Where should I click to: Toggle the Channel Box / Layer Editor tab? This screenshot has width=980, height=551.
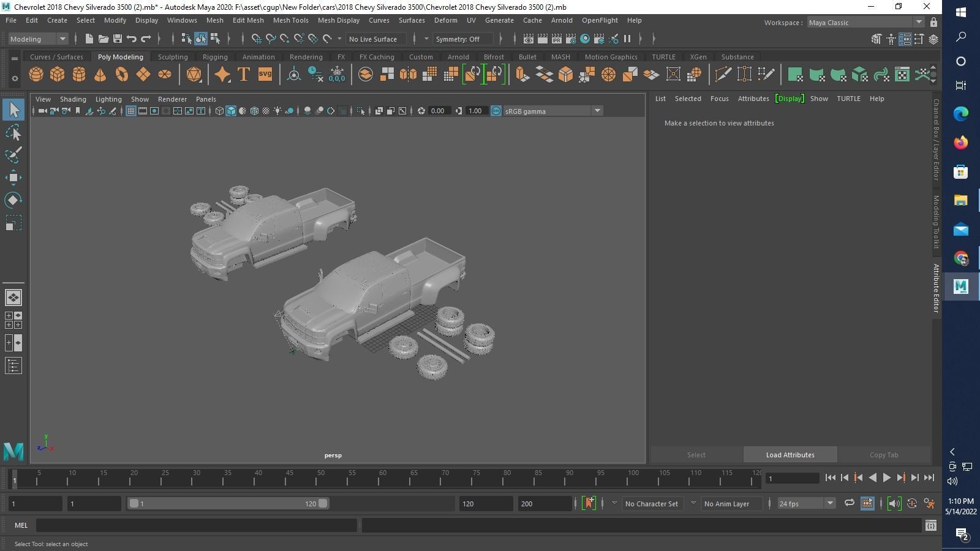pyautogui.click(x=936, y=140)
